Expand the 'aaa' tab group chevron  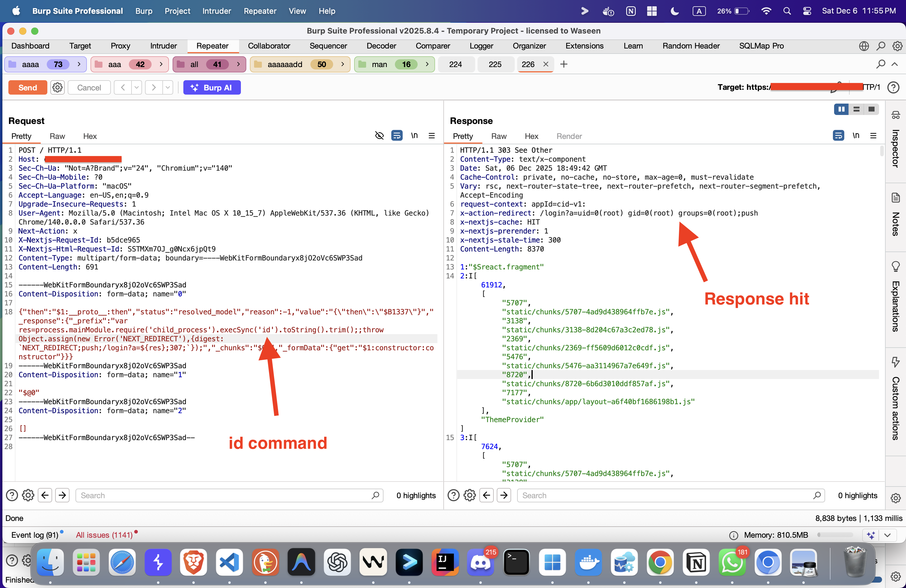161,64
